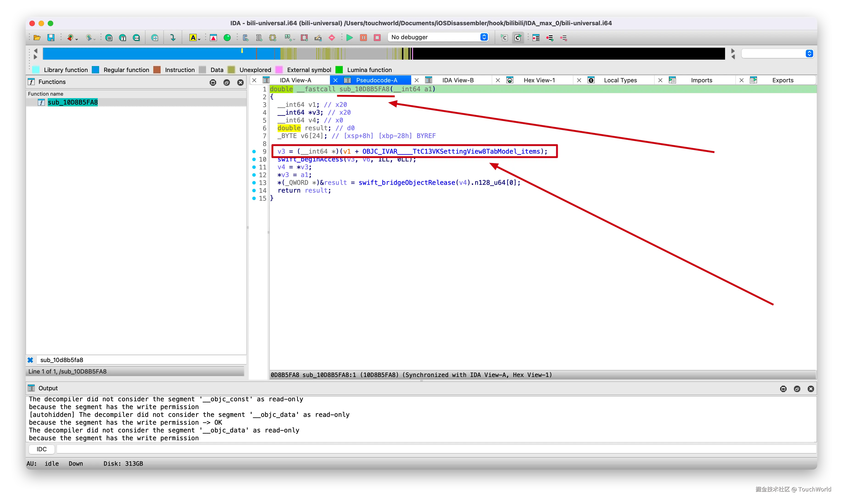Switch to the Imports tab
Screen dimensions: 843x504
coord(701,80)
